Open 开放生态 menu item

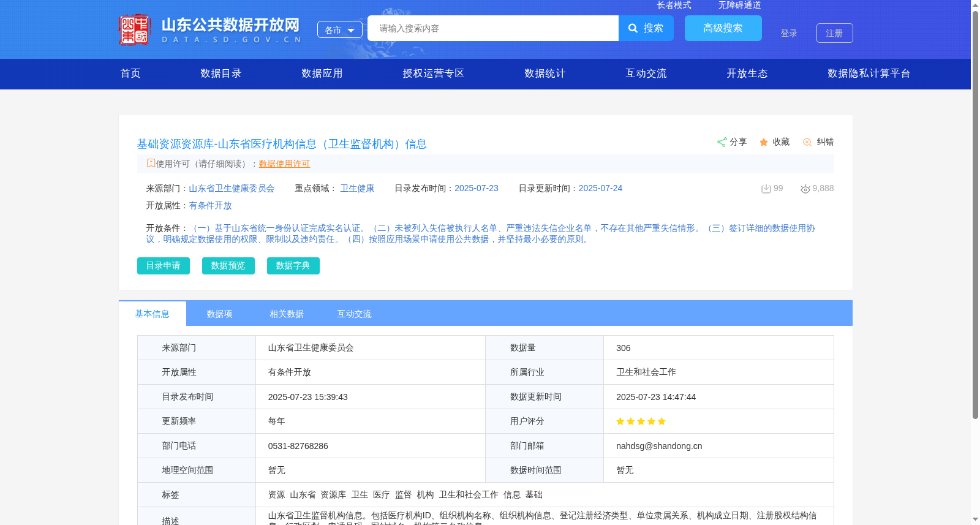(747, 74)
